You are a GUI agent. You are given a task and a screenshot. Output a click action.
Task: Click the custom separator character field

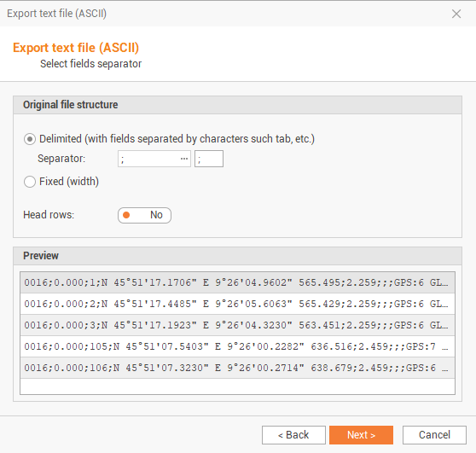tap(209, 159)
